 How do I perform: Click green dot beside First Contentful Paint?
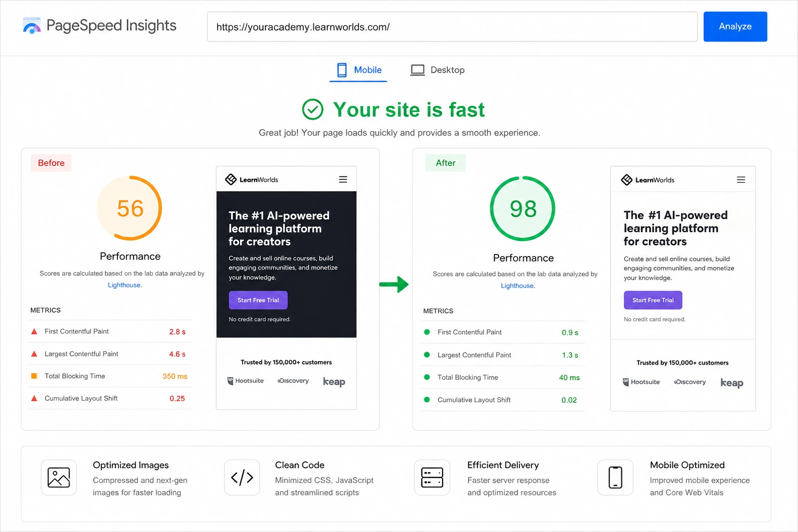click(x=427, y=332)
